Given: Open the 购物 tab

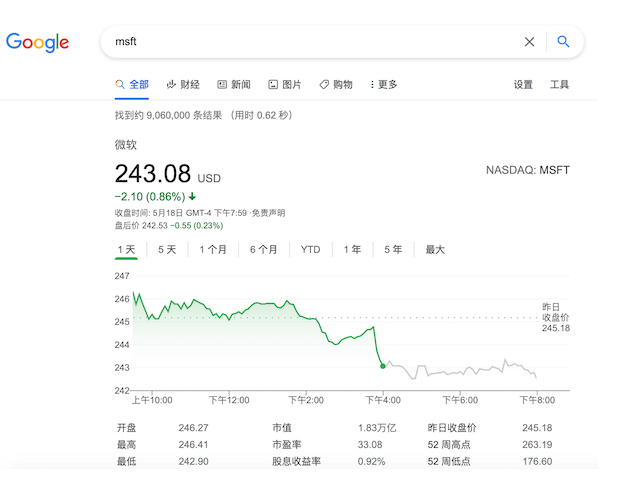Looking at the screenshot, I should point(336,84).
